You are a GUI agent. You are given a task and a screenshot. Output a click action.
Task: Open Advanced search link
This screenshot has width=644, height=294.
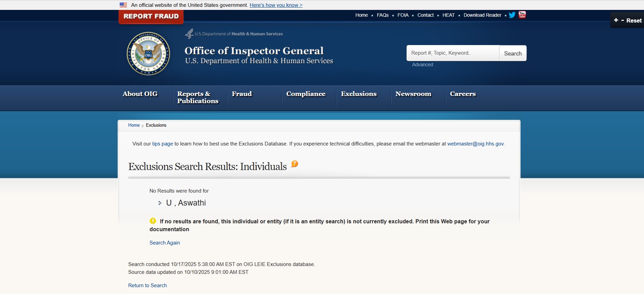pos(422,65)
